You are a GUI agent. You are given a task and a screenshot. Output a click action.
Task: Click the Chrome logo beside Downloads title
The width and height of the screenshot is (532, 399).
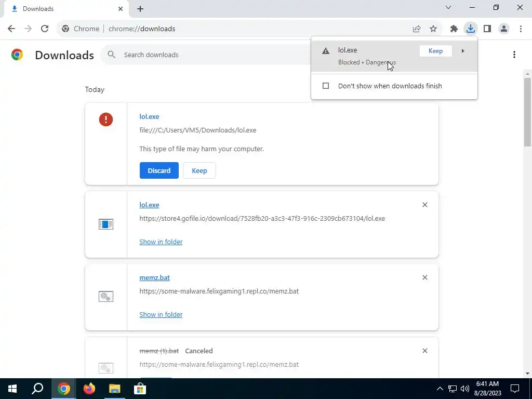(x=17, y=55)
